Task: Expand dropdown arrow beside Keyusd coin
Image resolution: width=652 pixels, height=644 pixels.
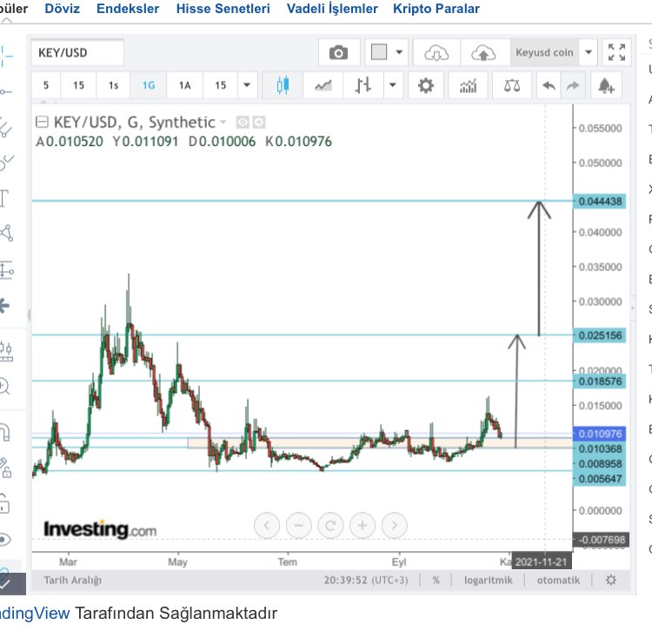Action: pos(589,52)
